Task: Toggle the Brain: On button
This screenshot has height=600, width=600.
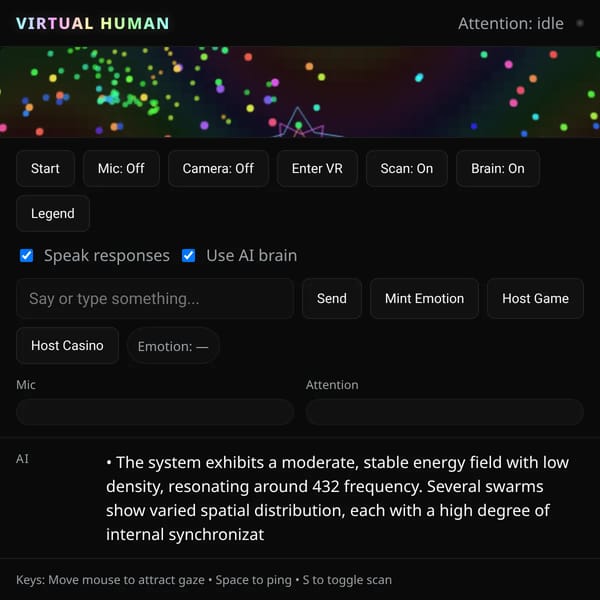Action: (498, 168)
